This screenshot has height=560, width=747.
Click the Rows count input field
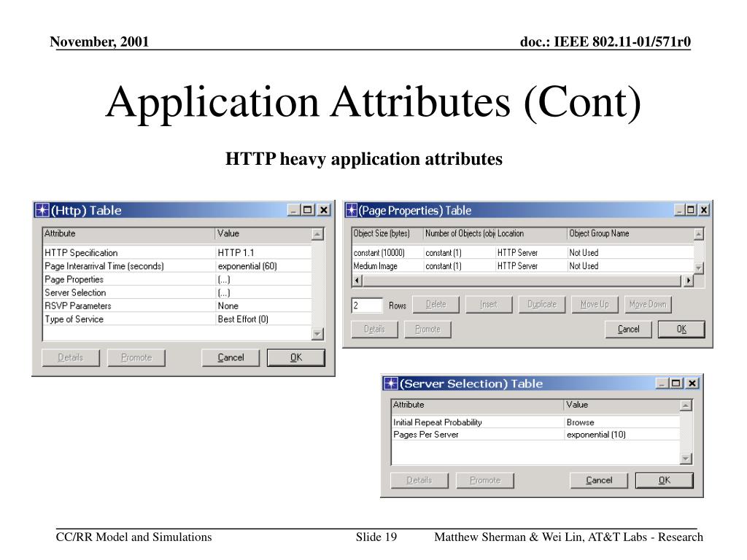tap(367, 306)
